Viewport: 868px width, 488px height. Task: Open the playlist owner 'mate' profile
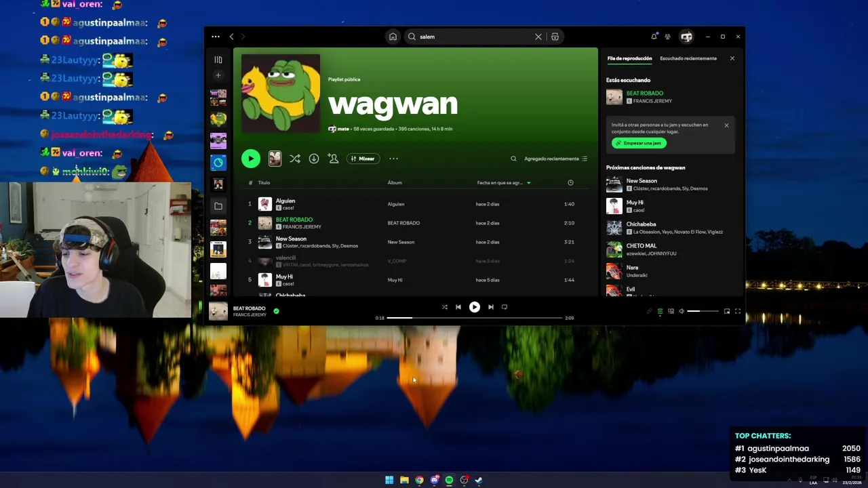[x=343, y=129]
